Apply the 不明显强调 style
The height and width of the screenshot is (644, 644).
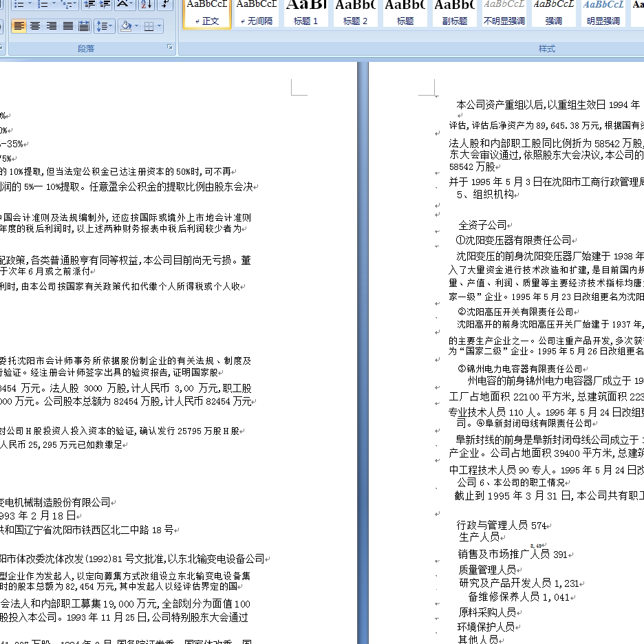pos(504,13)
